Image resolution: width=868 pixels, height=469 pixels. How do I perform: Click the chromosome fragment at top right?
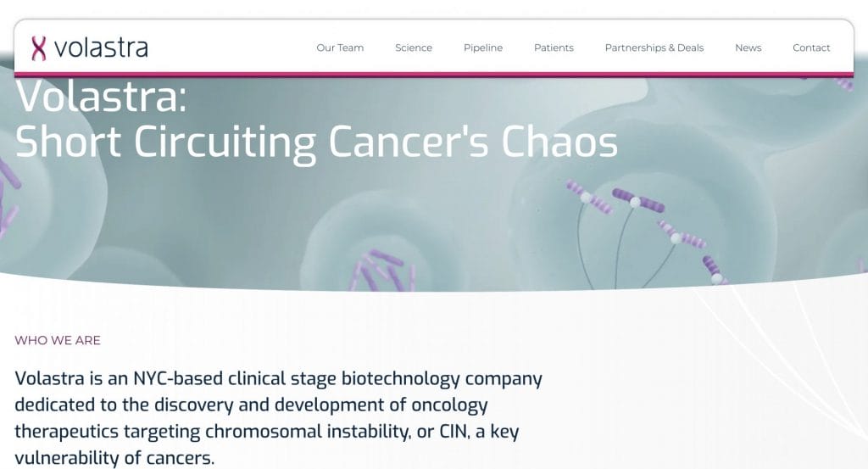(843, 83)
